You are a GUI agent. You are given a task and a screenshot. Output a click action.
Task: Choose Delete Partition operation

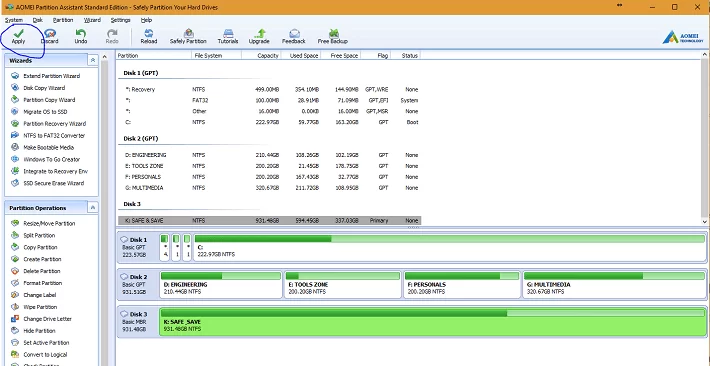(x=42, y=271)
